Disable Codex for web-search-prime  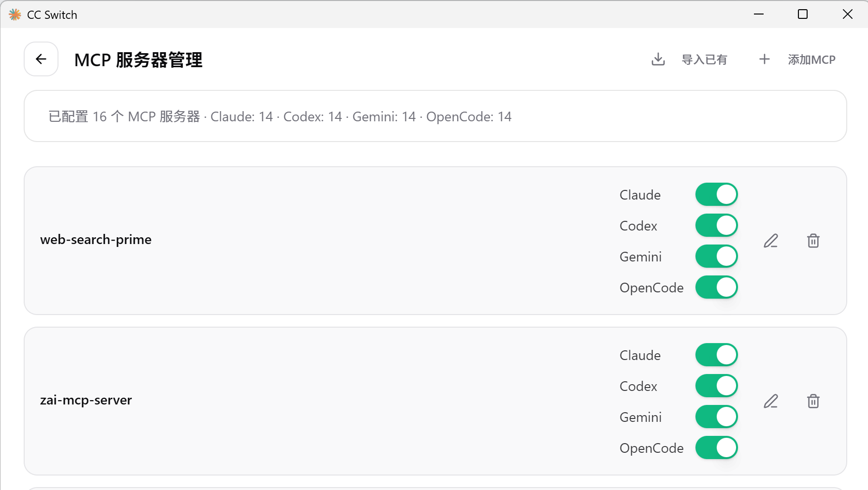[716, 226]
